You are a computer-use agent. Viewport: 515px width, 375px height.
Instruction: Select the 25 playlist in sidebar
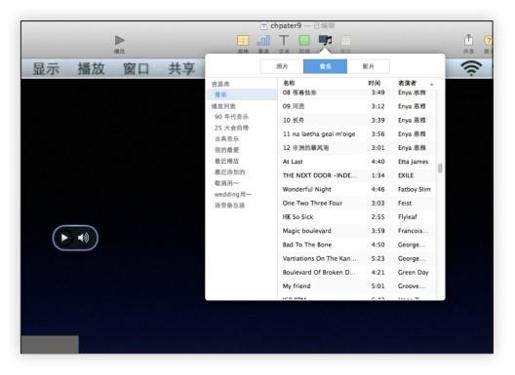click(x=231, y=128)
